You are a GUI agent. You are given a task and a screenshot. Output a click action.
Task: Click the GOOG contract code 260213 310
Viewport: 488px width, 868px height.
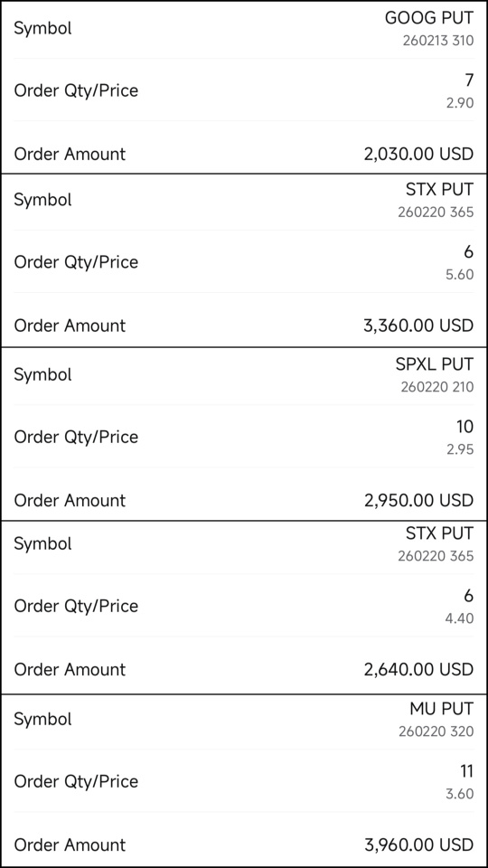point(438,41)
